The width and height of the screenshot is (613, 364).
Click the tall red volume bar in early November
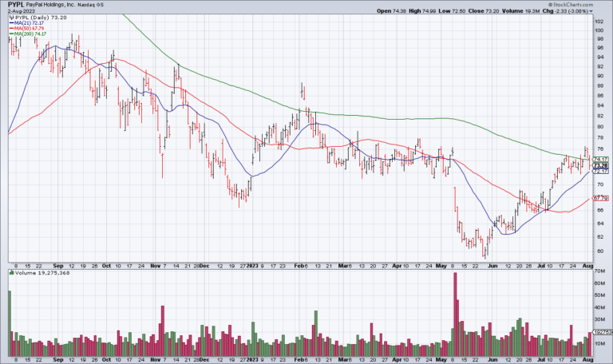tap(163, 330)
